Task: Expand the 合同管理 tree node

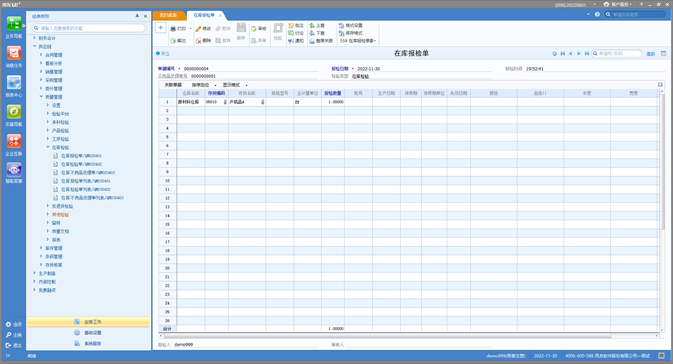Action: tap(41, 55)
